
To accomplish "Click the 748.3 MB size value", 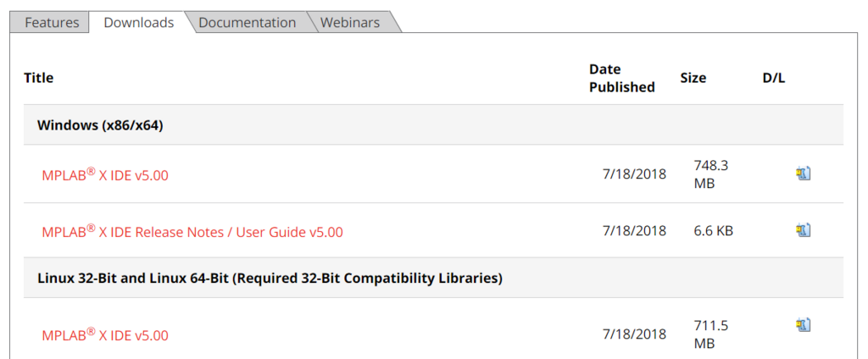I will [x=711, y=174].
